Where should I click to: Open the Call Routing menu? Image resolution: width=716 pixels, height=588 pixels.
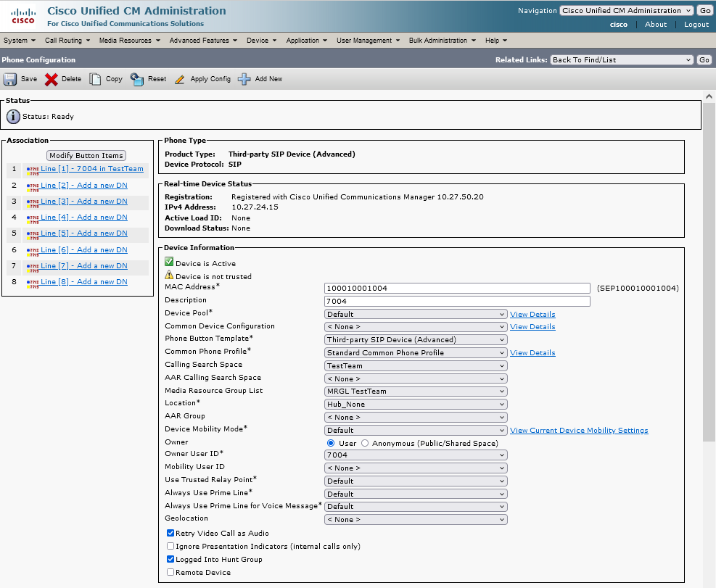66,41
